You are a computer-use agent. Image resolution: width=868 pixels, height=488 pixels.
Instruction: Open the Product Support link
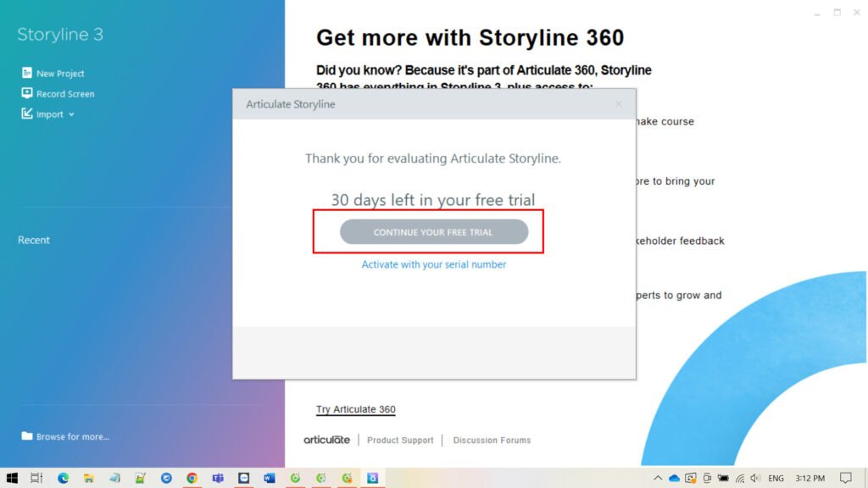tap(400, 441)
